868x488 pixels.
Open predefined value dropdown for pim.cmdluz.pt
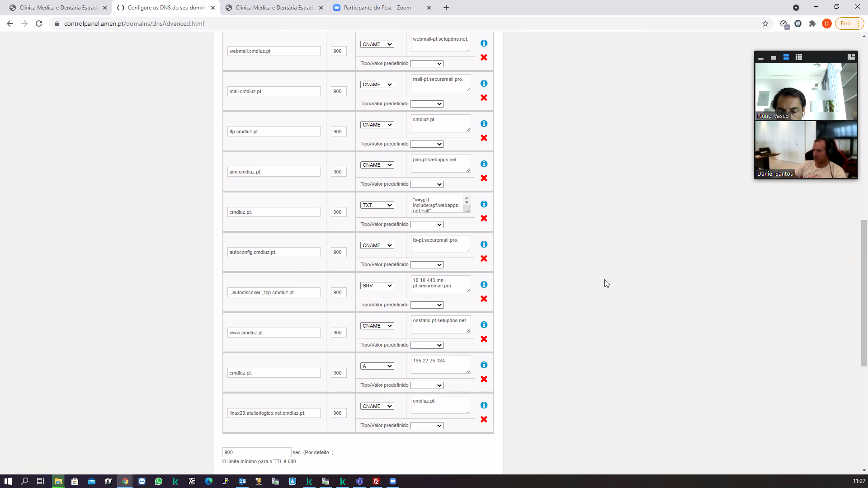(x=427, y=184)
